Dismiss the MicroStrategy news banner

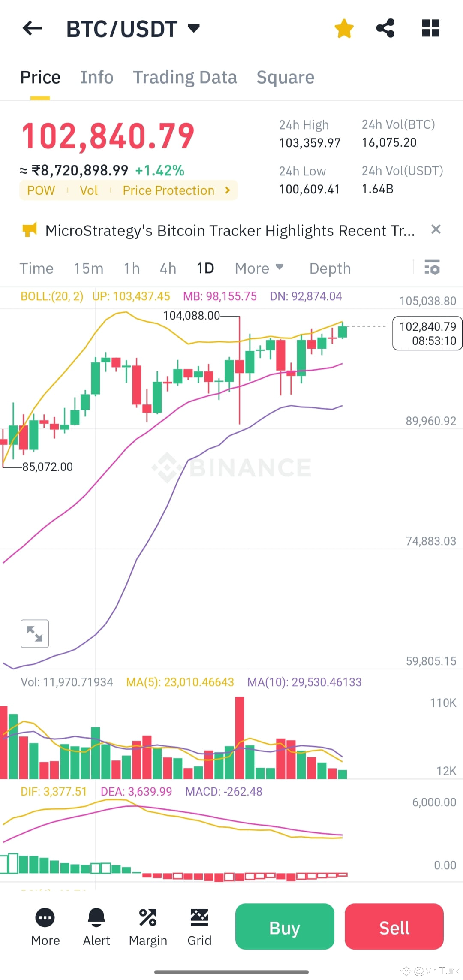tap(436, 230)
